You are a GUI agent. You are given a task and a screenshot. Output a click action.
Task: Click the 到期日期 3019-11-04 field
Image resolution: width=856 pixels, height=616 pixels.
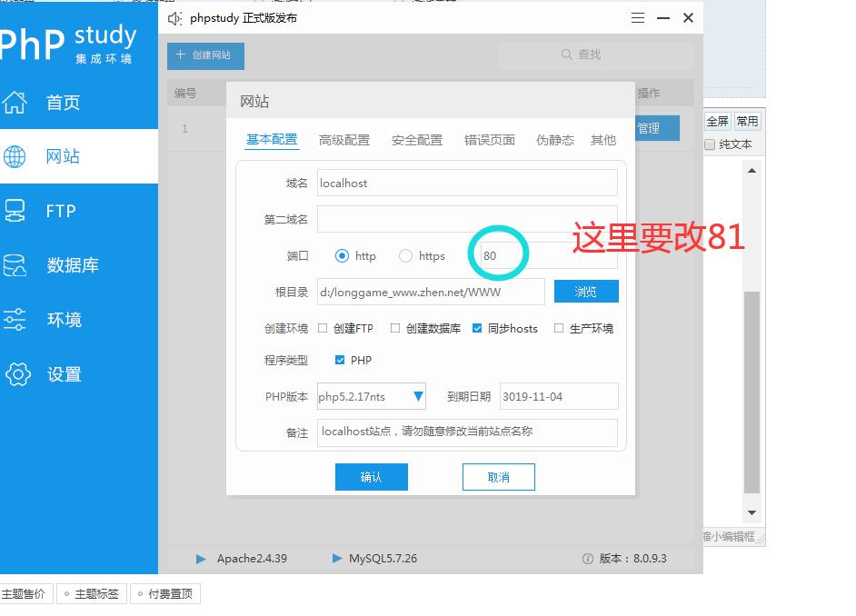(x=559, y=397)
